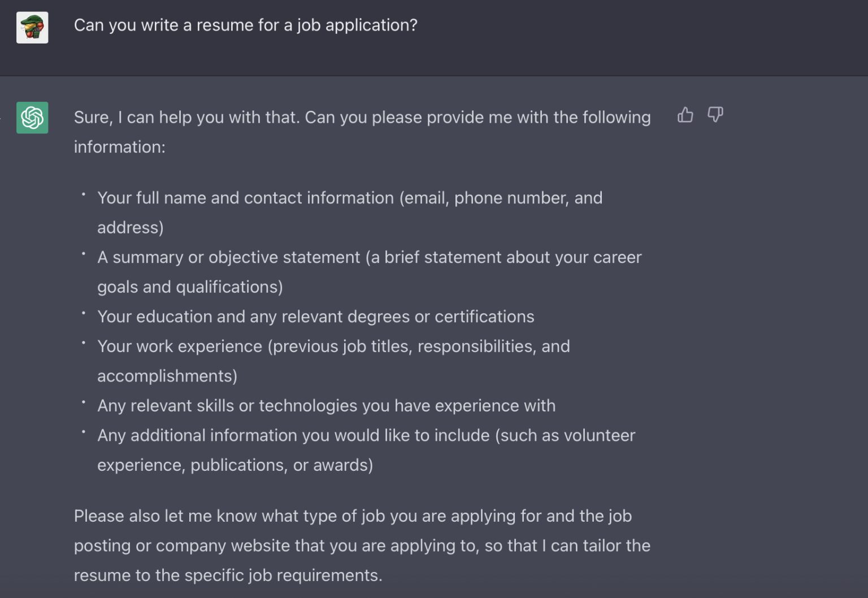This screenshot has width=868, height=598.
Task: Click the relevant skills or technologies bullet
Action: [x=327, y=405]
